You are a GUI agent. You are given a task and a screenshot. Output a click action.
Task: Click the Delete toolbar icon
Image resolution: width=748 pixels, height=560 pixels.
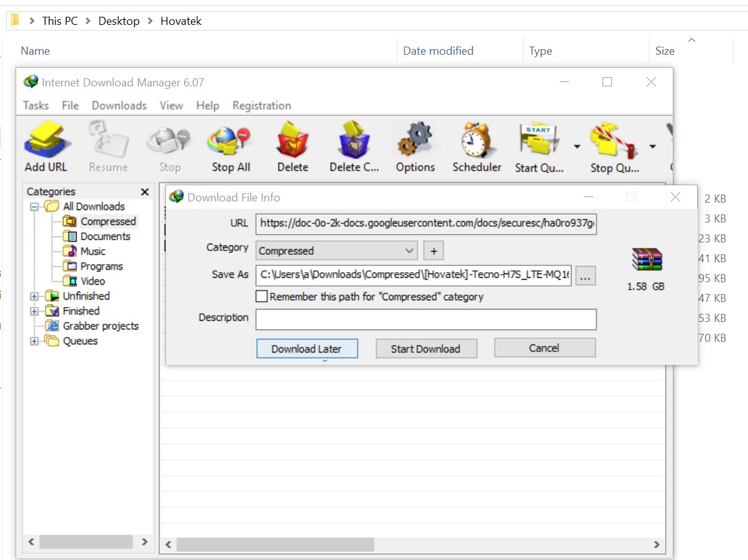[x=292, y=139]
